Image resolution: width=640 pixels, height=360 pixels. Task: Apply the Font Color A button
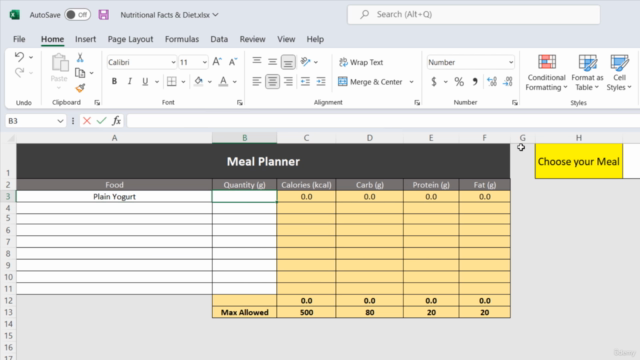coord(223,81)
